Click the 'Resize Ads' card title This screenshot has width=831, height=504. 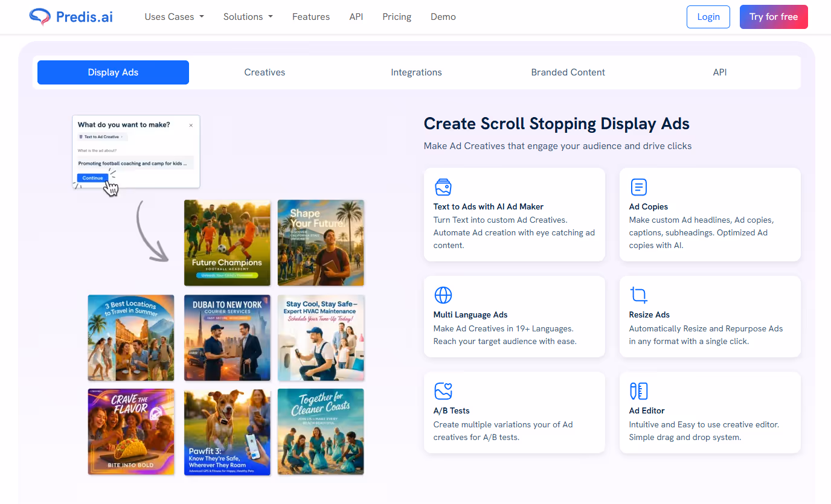click(x=649, y=314)
